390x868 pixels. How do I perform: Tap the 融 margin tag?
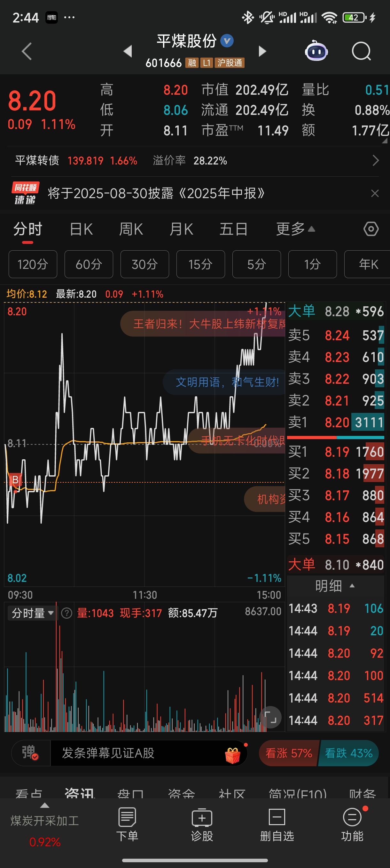click(x=192, y=63)
